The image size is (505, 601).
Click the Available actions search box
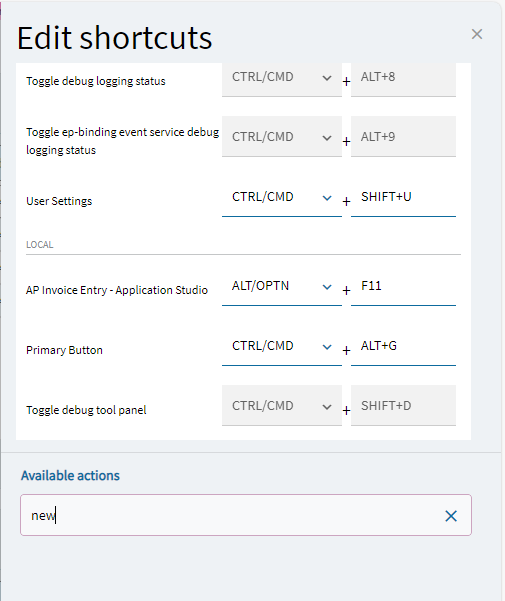tap(246, 515)
